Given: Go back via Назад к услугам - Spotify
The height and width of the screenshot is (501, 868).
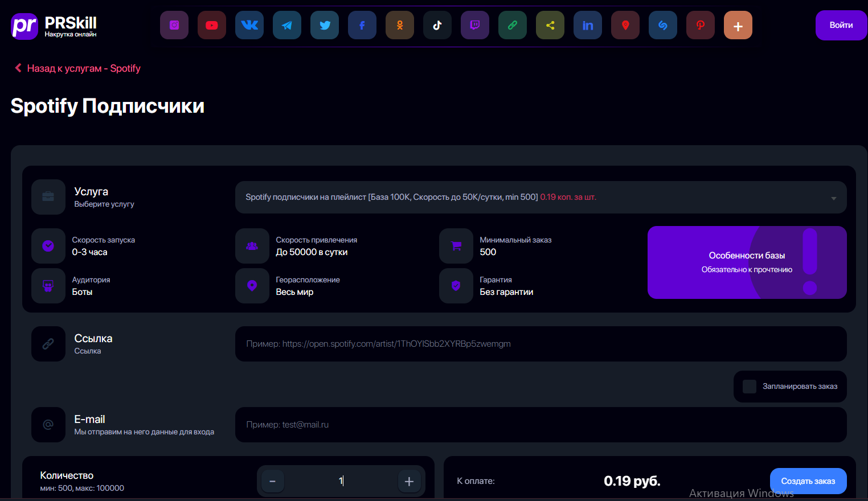Looking at the screenshot, I should pyautogui.click(x=77, y=68).
